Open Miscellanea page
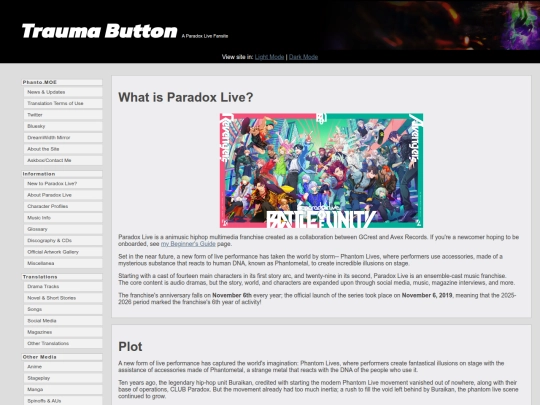Image resolution: width=540 pixels, height=405 pixels. click(63, 263)
